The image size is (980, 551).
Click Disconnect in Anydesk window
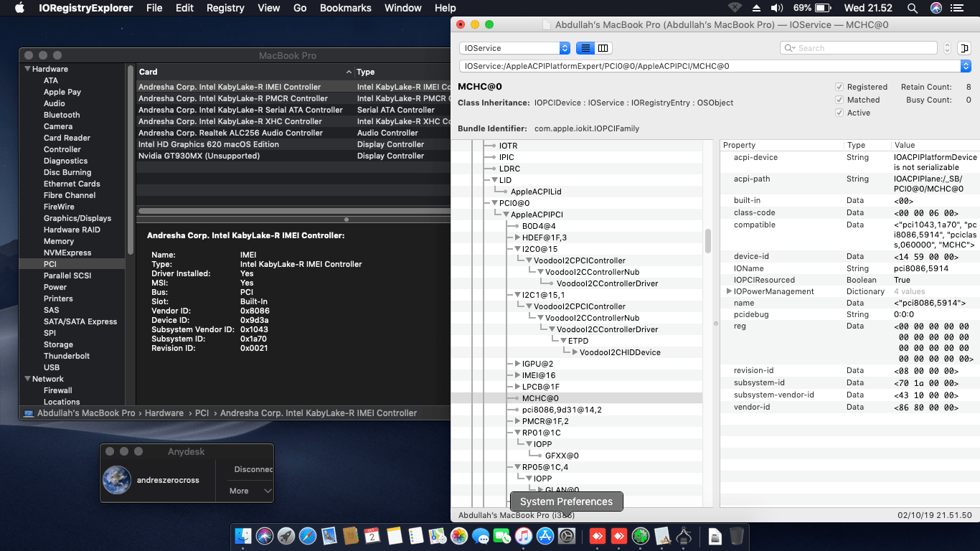(253, 469)
